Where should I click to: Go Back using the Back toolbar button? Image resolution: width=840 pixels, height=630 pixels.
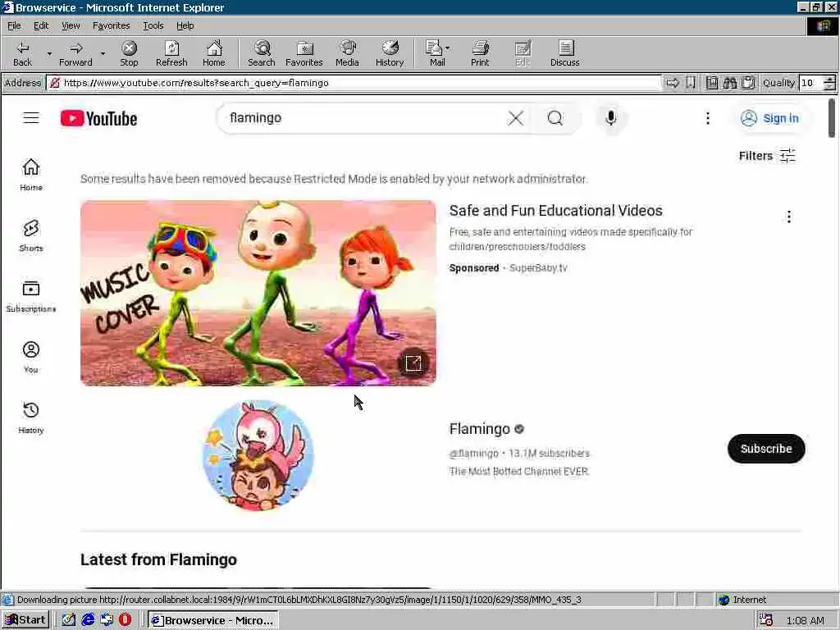22,53
